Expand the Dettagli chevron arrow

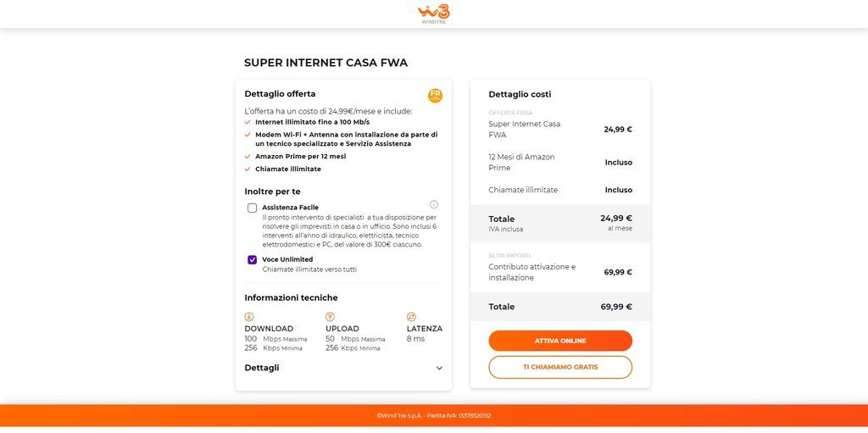point(439,369)
